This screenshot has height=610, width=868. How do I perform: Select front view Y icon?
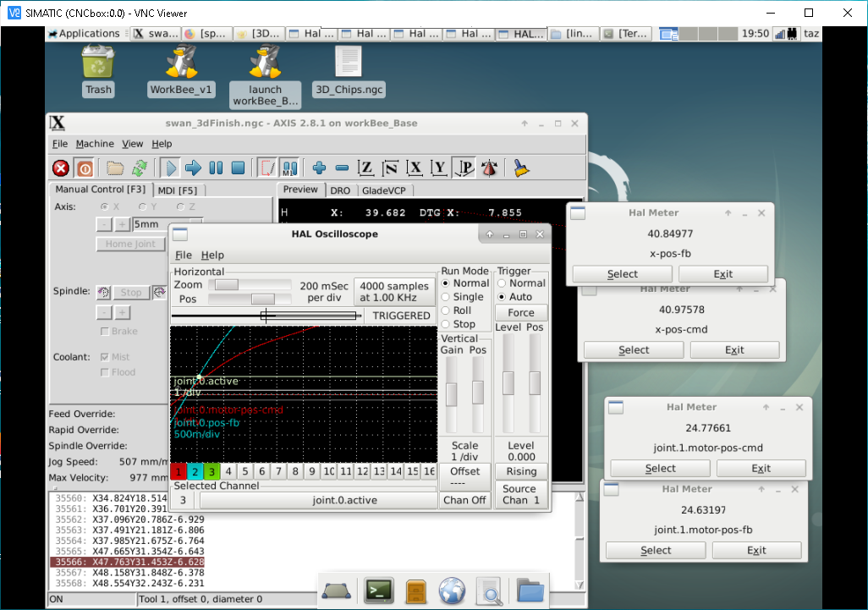click(439, 168)
